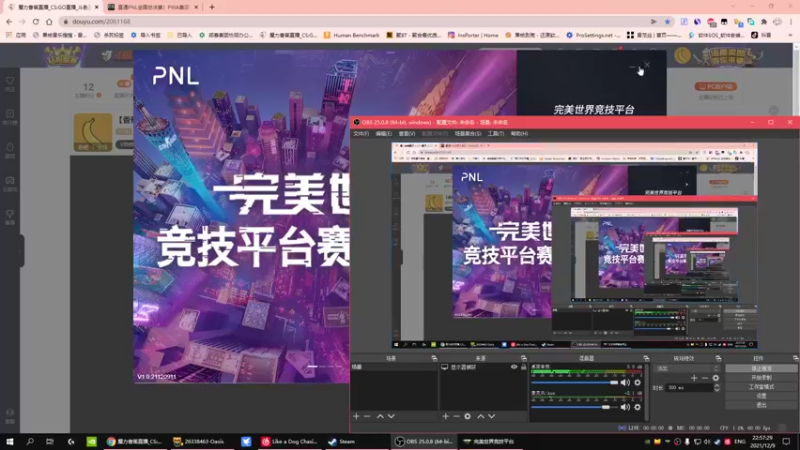Open the Tools menu in OBS
Viewport: 800px width, 450px height.
tap(495, 134)
